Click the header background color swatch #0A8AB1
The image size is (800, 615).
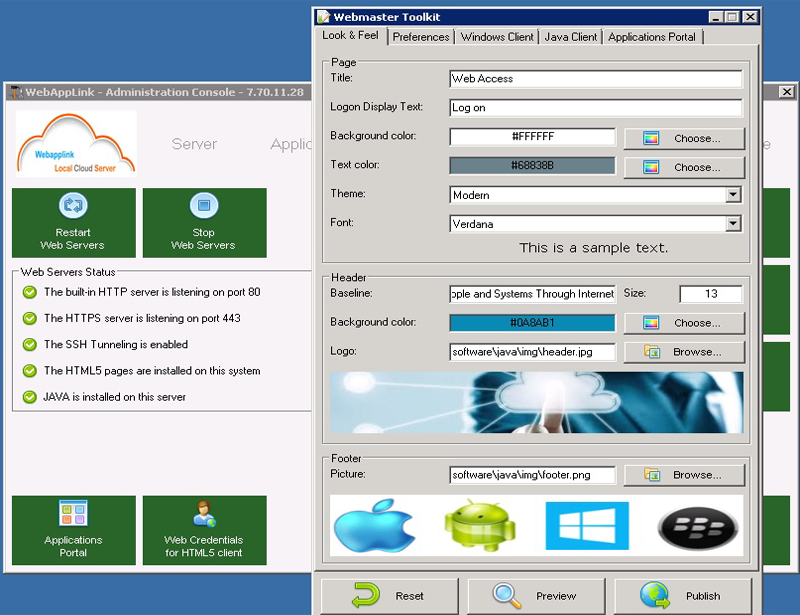coord(532,323)
